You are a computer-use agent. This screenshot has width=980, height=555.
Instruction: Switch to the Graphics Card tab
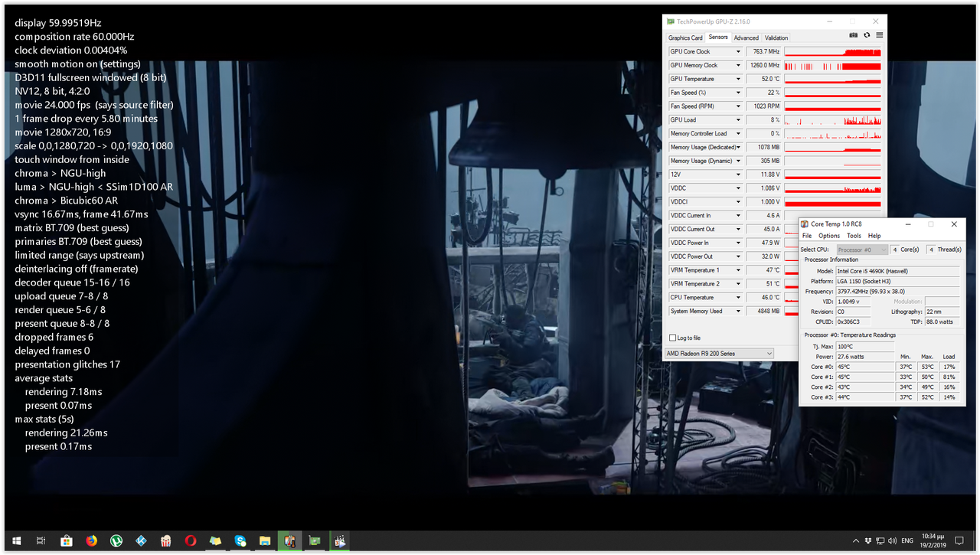[x=685, y=38]
